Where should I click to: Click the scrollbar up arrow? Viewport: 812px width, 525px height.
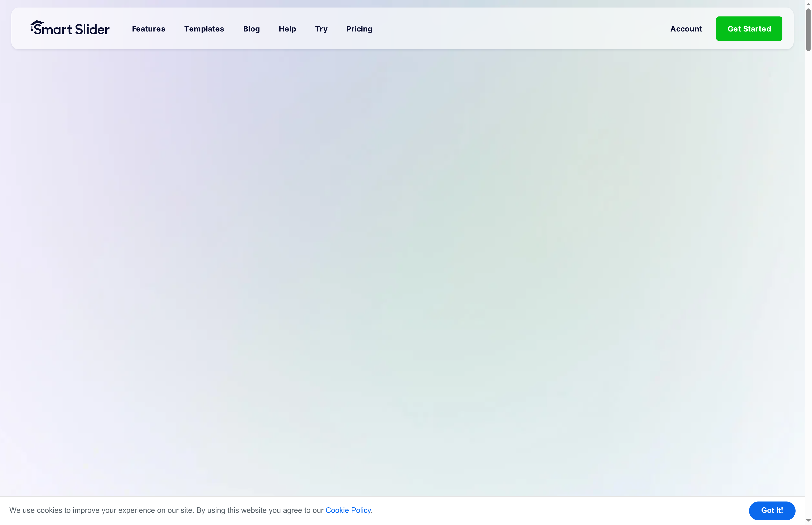pyautogui.click(x=808, y=4)
